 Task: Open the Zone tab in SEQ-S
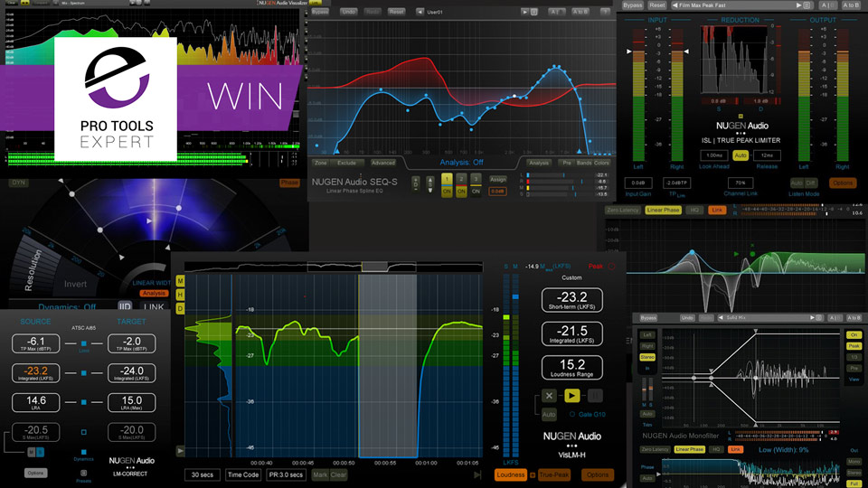click(x=320, y=164)
